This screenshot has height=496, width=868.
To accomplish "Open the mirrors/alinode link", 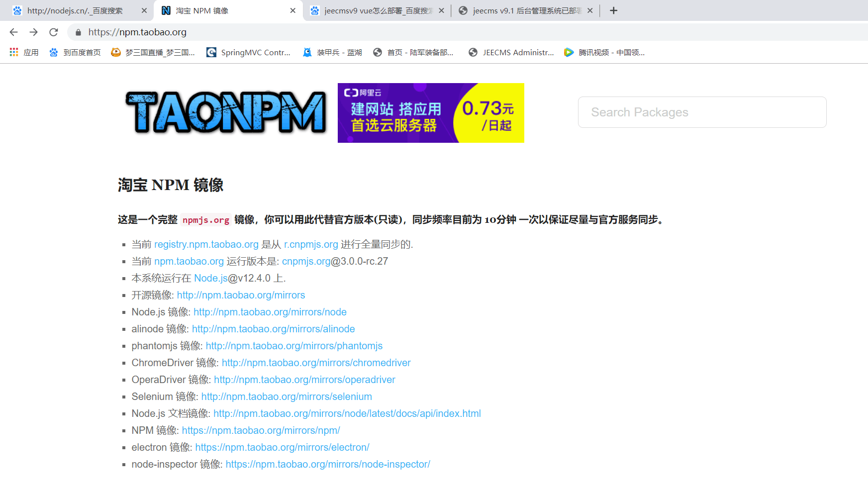I will pyautogui.click(x=274, y=329).
